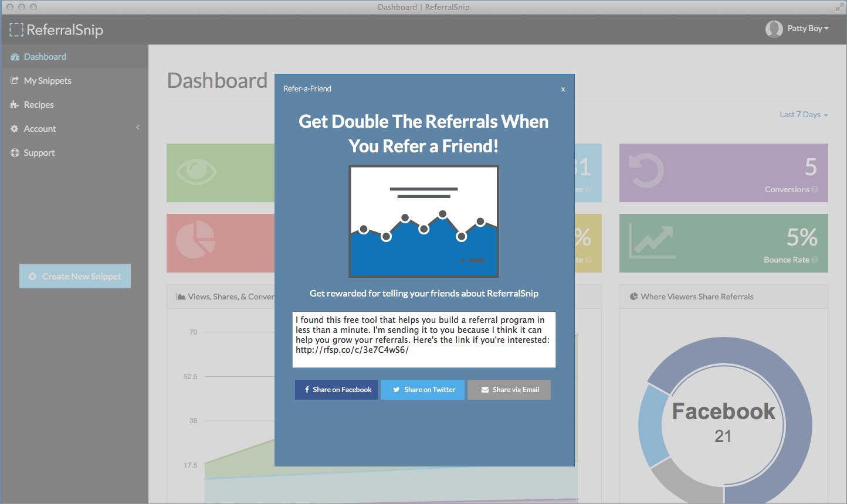
Task: Click the Twitter bird icon in share button
Action: click(397, 390)
